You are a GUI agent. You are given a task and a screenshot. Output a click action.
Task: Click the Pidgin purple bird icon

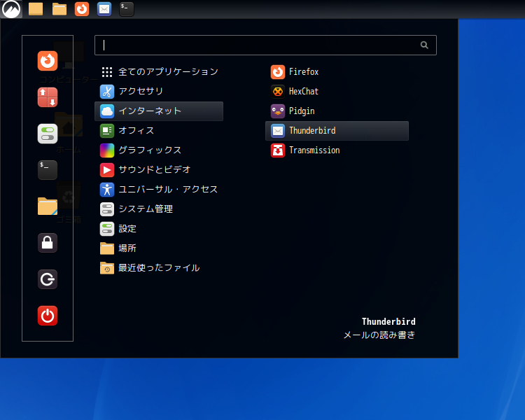tap(278, 111)
